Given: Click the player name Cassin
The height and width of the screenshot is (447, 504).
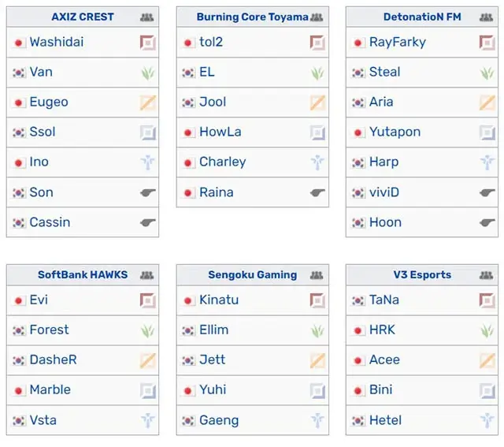Looking at the screenshot, I should 50,222.
